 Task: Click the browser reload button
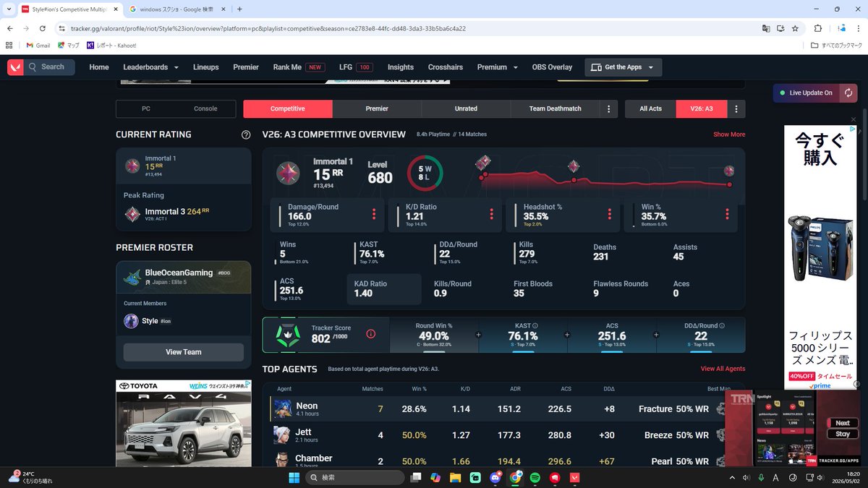pyautogui.click(x=43, y=28)
